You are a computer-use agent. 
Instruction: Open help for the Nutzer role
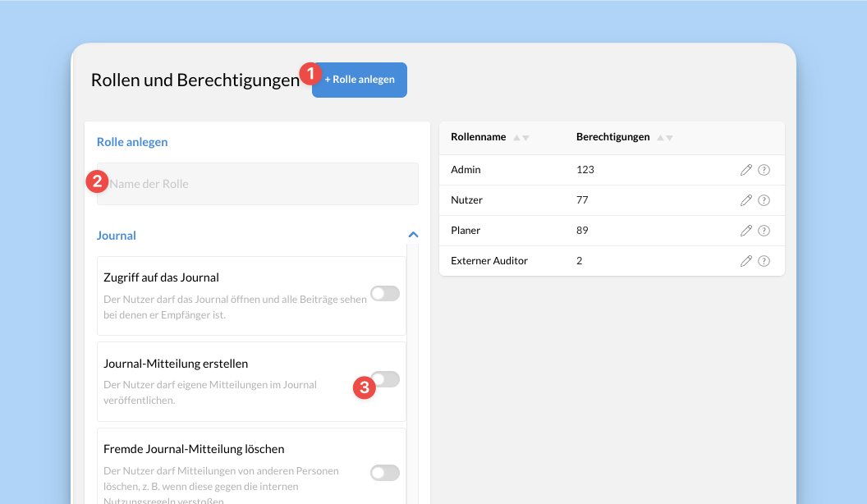(x=764, y=200)
